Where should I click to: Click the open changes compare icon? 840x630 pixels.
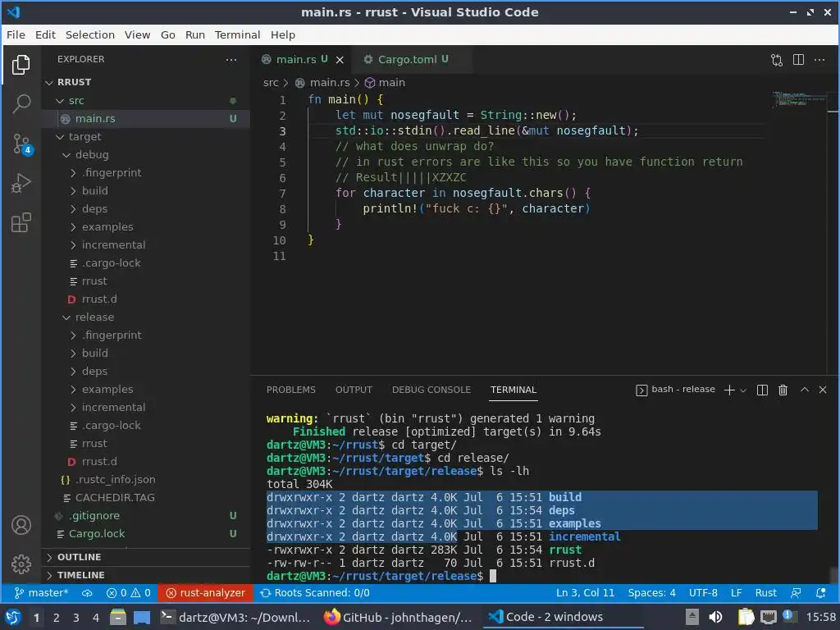tap(777, 60)
